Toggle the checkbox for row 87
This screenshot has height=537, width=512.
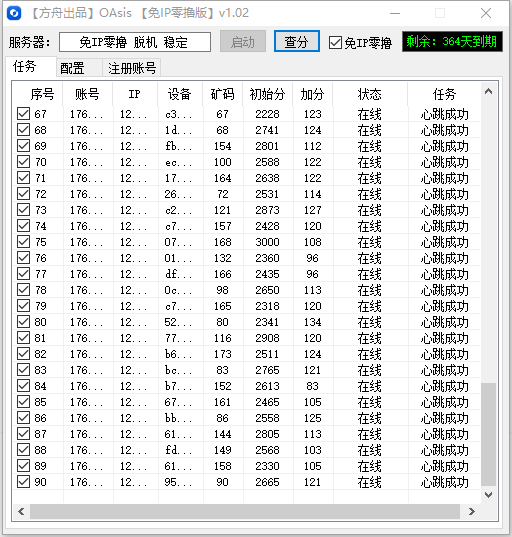point(23,434)
